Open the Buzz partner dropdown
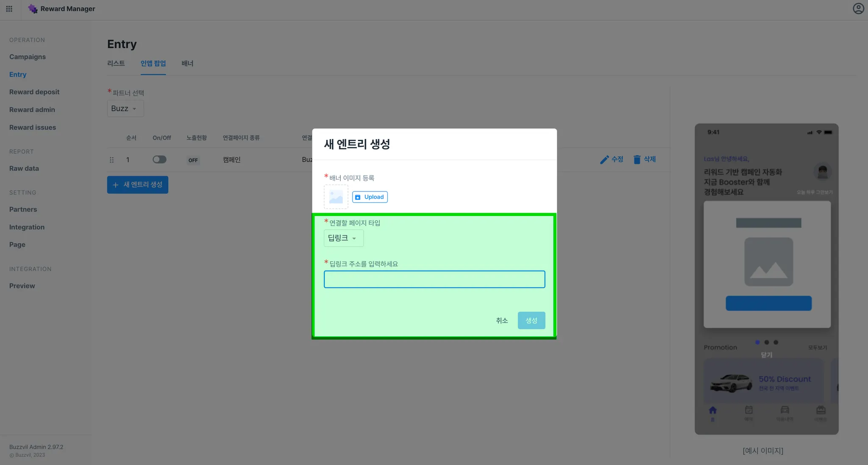Viewport: 868px width, 465px height. 125,109
